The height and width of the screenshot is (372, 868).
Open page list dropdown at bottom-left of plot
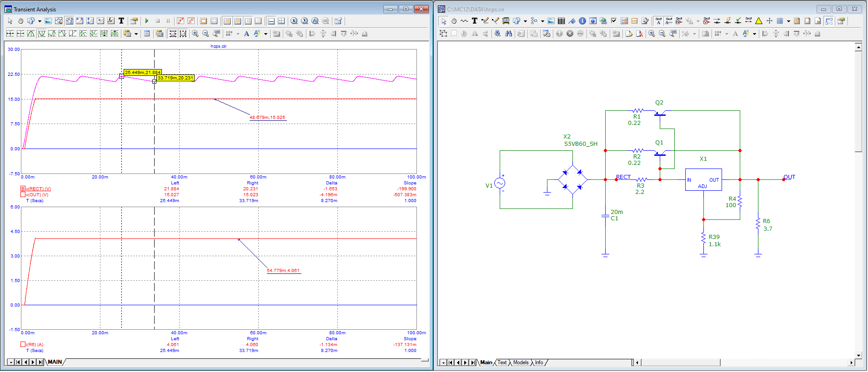[x=11, y=362]
